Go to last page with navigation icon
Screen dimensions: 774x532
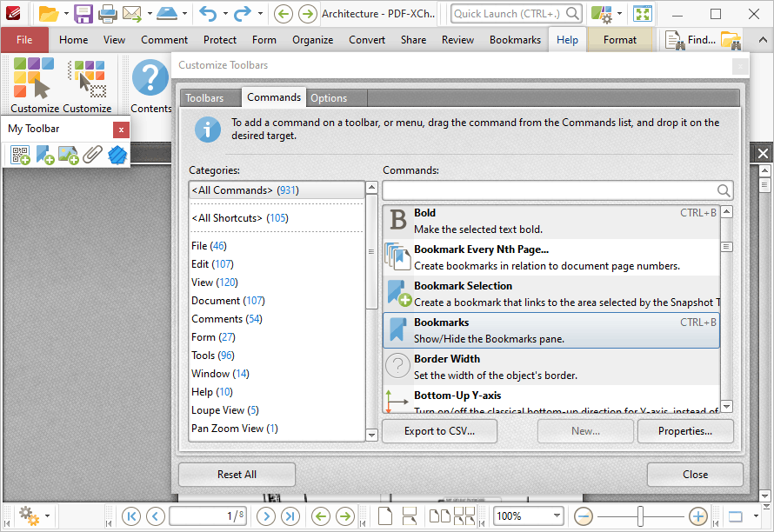coord(290,516)
